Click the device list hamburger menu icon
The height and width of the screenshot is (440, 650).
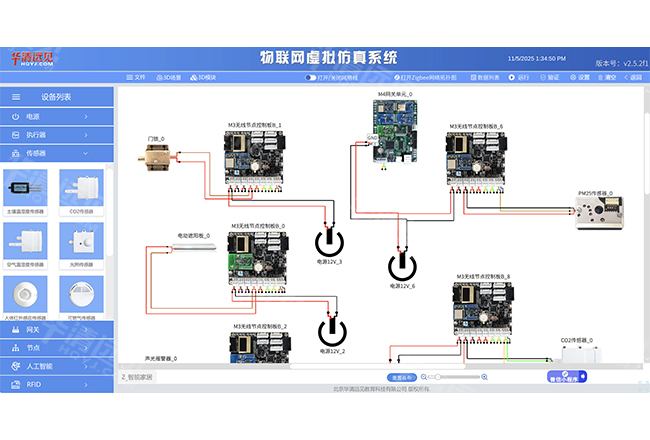pos(17,97)
